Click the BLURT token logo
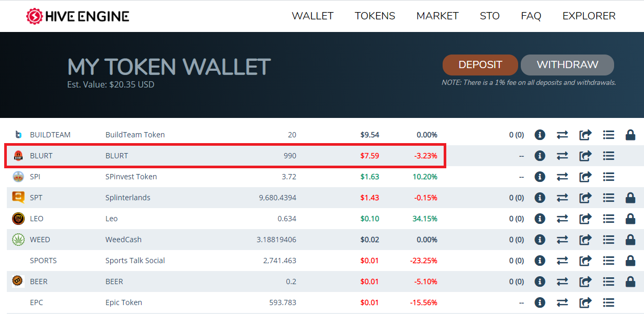644x314 pixels. [x=18, y=156]
